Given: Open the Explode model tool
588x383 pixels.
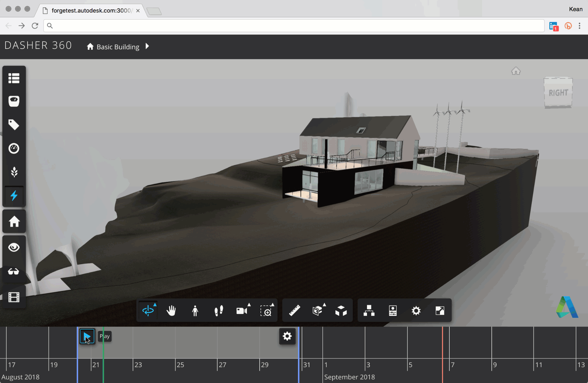Looking at the screenshot, I should 341,311.
